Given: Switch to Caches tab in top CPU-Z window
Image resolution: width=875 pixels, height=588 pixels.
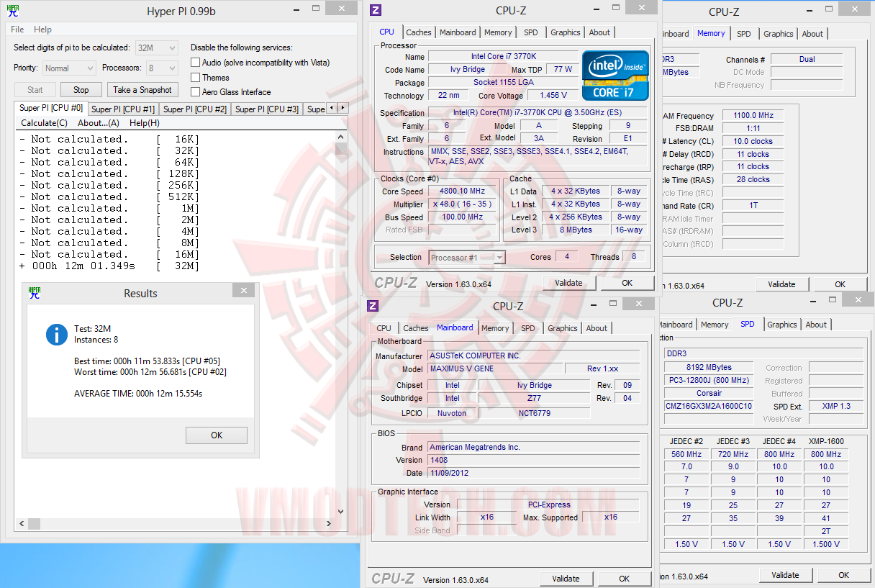Looking at the screenshot, I should pyautogui.click(x=419, y=32).
